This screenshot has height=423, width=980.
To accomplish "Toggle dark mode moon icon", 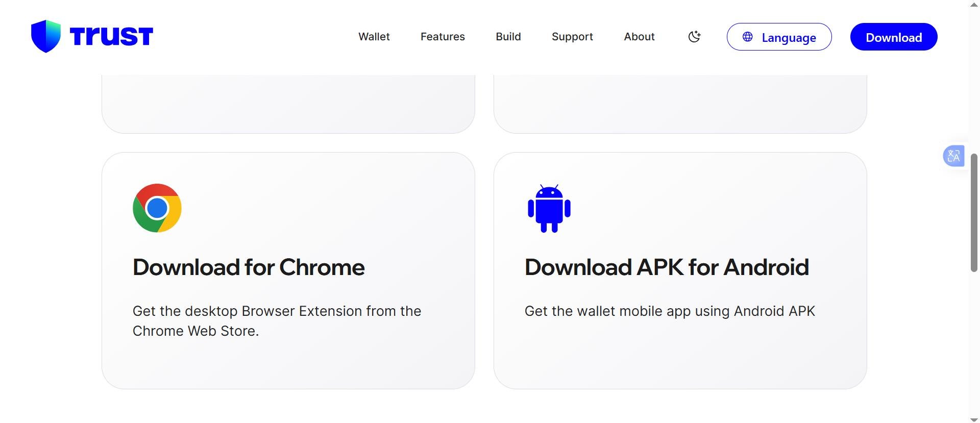I will click(x=694, y=36).
